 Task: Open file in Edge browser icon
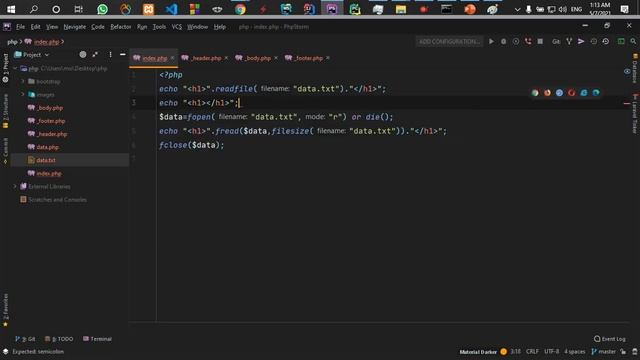pyautogui.click(x=596, y=93)
